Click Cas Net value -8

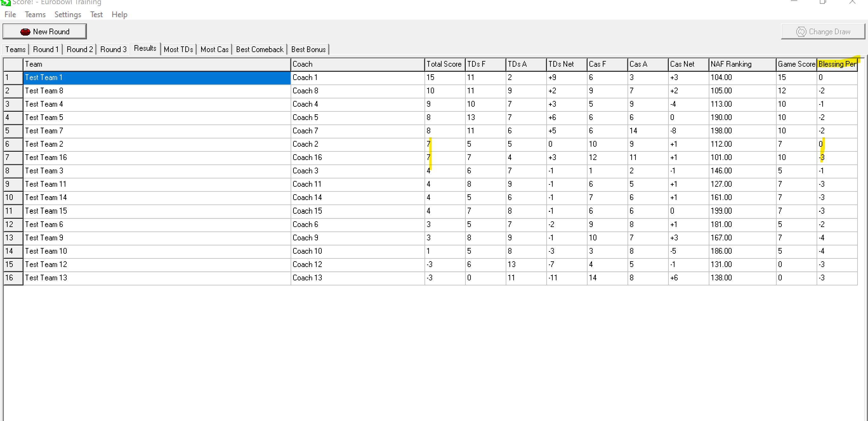click(x=688, y=131)
